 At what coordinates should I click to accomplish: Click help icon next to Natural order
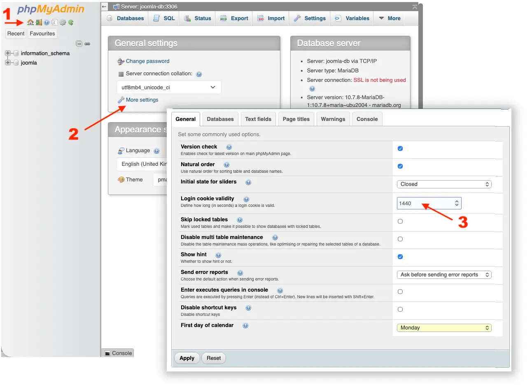click(226, 165)
